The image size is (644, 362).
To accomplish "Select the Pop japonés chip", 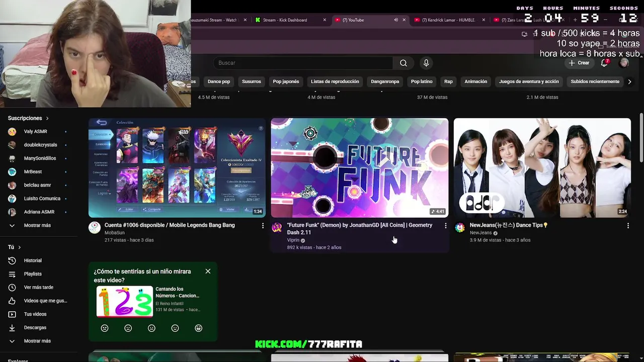I will click(x=286, y=81).
